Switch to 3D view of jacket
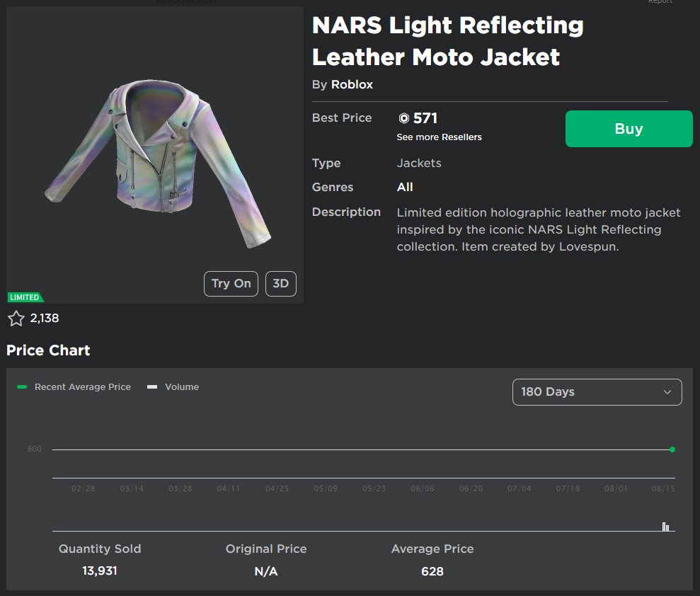Image resolution: width=700 pixels, height=596 pixels. click(x=280, y=284)
